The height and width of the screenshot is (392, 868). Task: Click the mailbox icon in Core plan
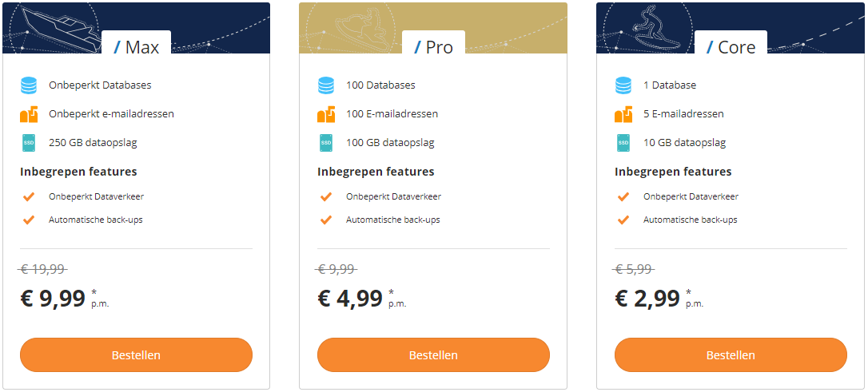623,114
